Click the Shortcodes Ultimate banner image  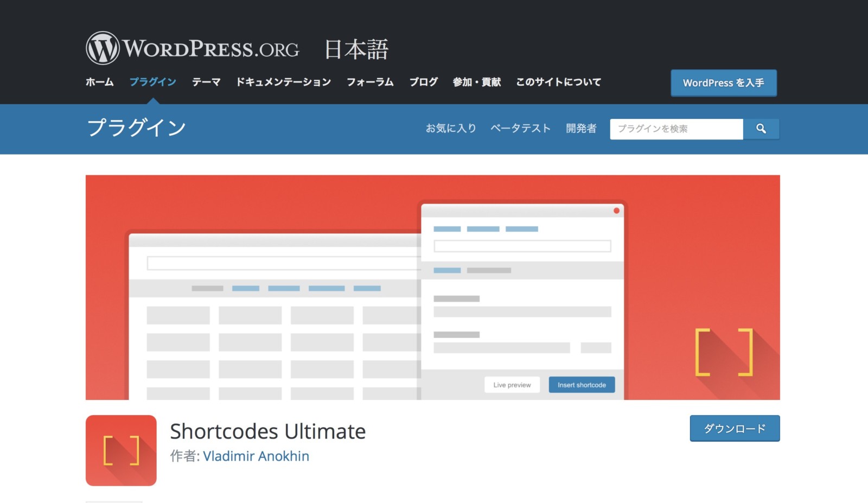pyautogui.click(x=432, y=287)
